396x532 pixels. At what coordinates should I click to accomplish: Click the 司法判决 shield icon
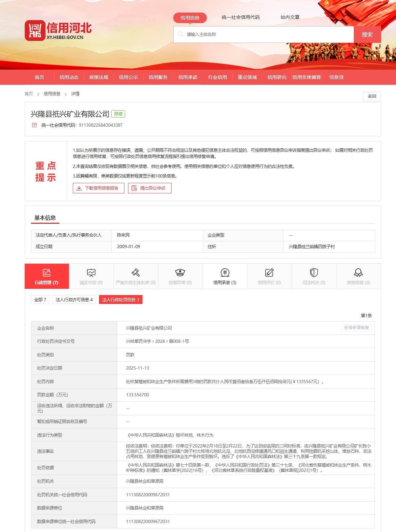coord(314,273)
